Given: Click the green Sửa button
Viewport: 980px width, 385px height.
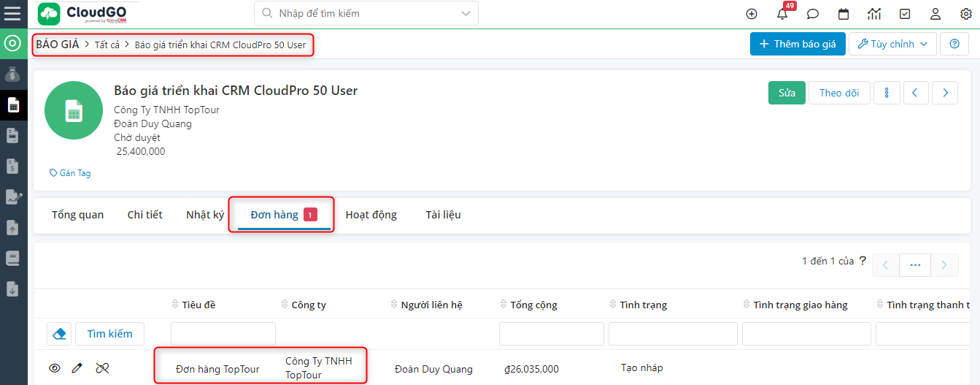Looking at the screenshot, I should tap(787, 93).
